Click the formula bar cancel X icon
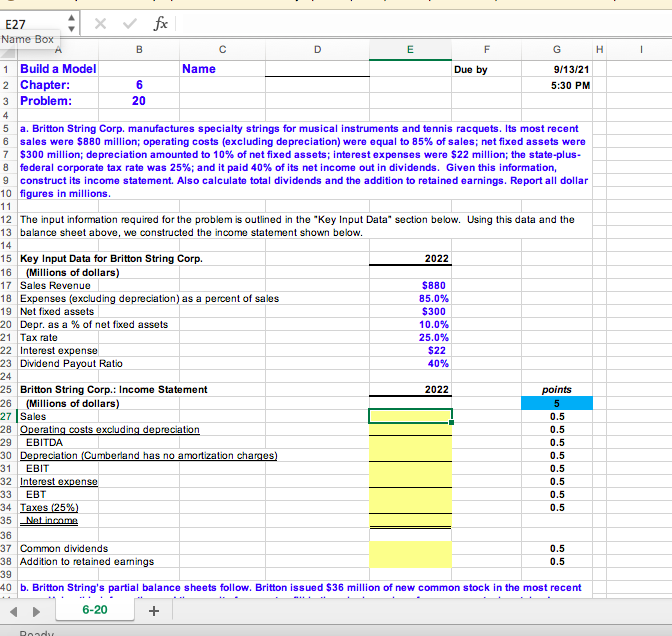 [x=100, y=24]
